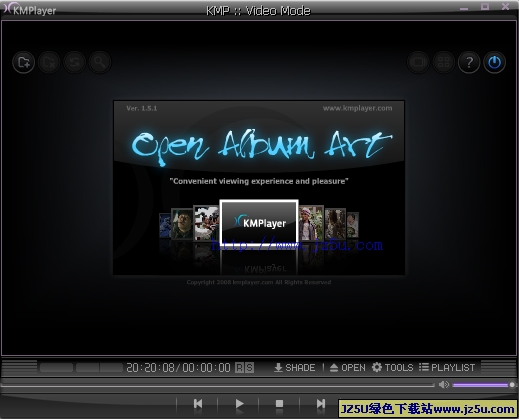Screen dimensions: 519x419
Task: Skip to the previous track
Action: 198,404
